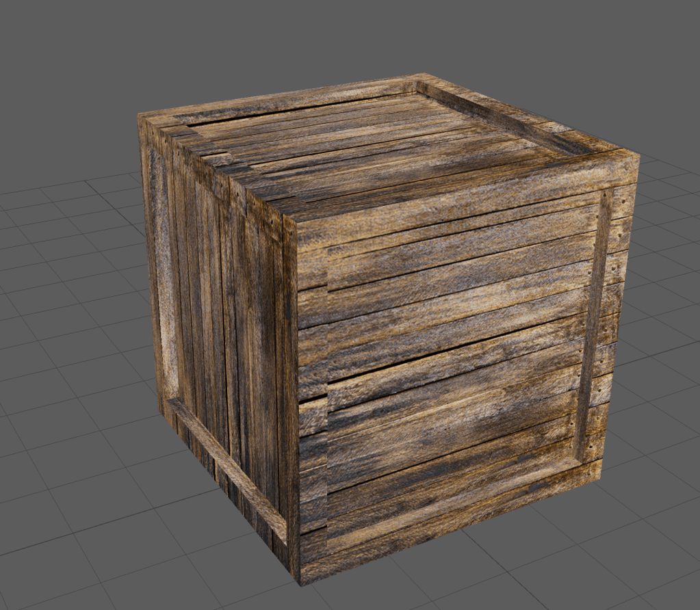Click empty gray background above the crate

coord(342,34)
